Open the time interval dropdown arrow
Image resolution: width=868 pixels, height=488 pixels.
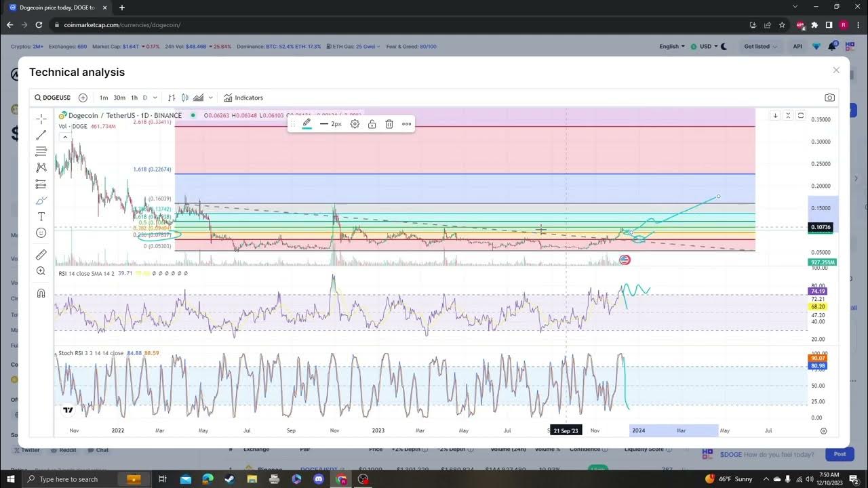point(155,98)
